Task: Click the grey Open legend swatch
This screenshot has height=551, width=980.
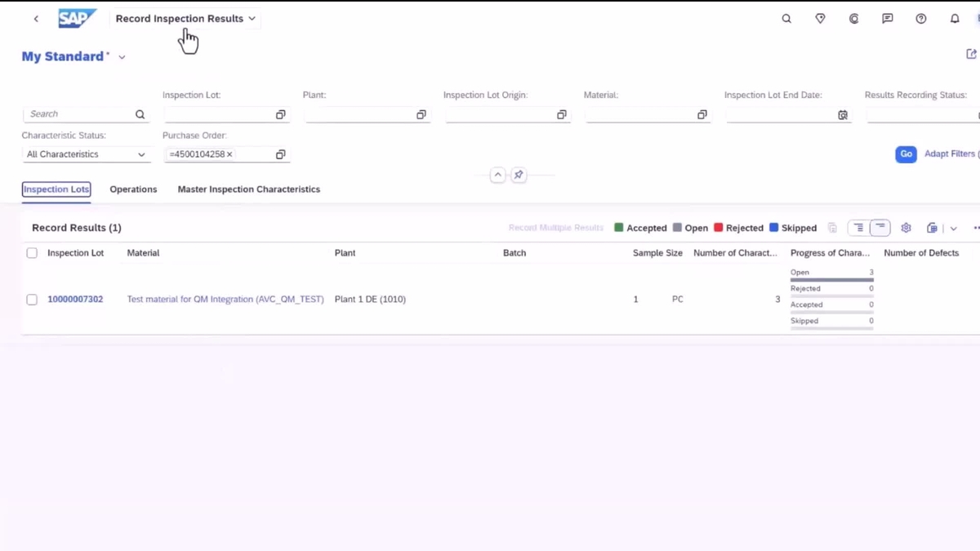Action: click(x=677, y=228)
